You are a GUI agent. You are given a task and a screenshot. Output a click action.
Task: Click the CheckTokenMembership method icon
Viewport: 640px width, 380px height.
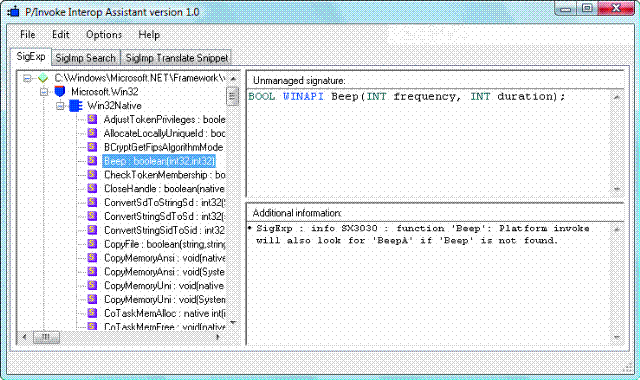(x=92, y=175)
